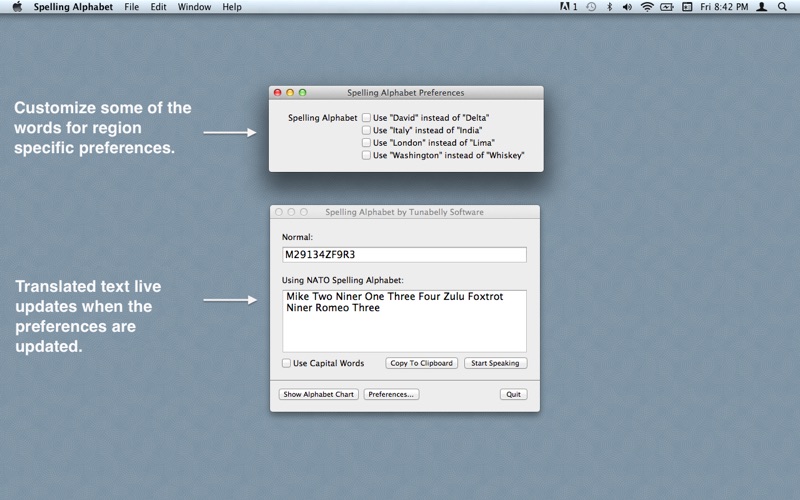Click Copy To Clipboard button
800x500 pixels.
coord(421,363)
